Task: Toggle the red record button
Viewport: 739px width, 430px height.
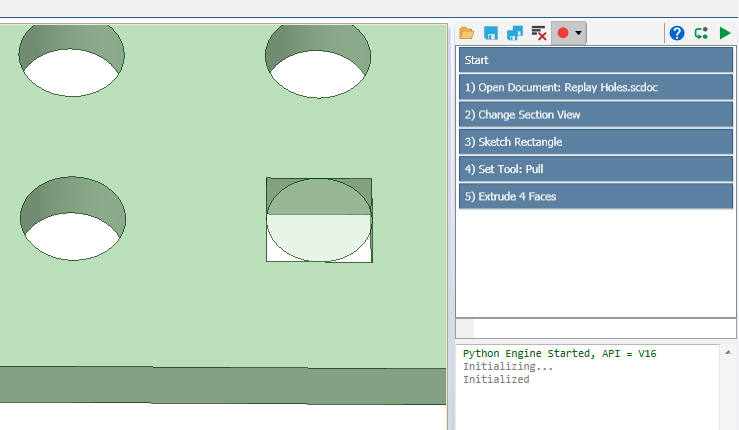Action: (x=563, y=33)
